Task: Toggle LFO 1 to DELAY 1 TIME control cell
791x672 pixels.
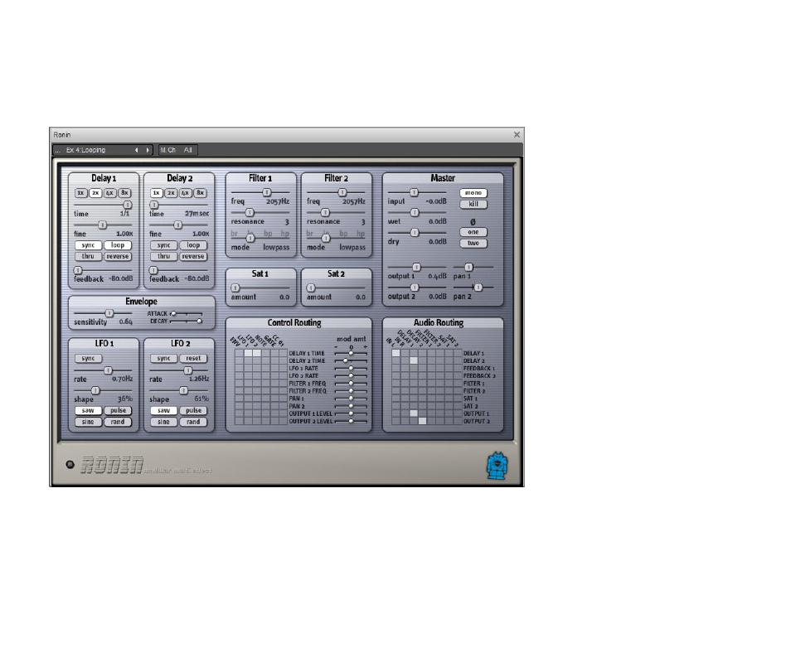Action: pyautogui.click(x=248, y=353)
